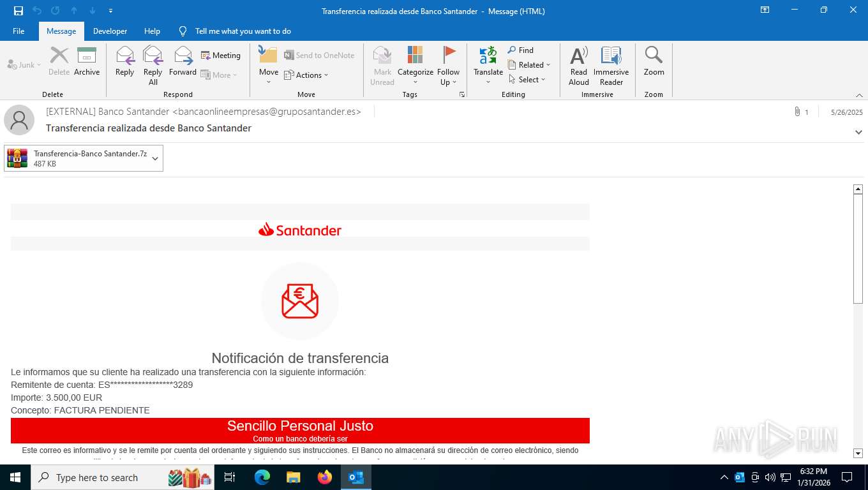
Task: Click the Concepto: FACTURA PENDIENTE line
Action: coord(80,410)
